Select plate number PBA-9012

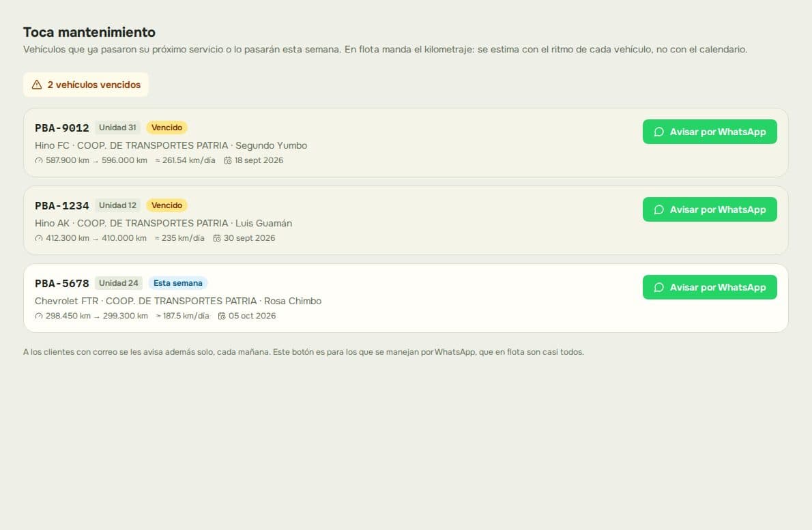click(61, 128)
